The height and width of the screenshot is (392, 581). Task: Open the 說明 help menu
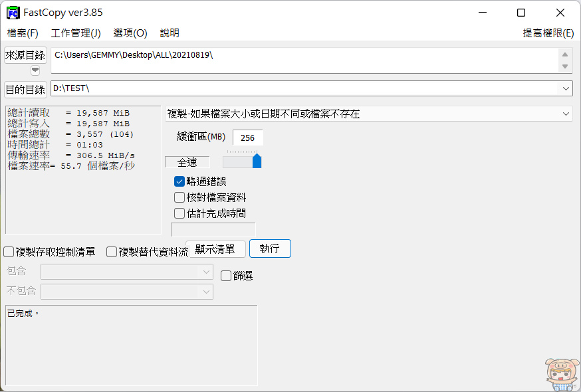[170, 33]
